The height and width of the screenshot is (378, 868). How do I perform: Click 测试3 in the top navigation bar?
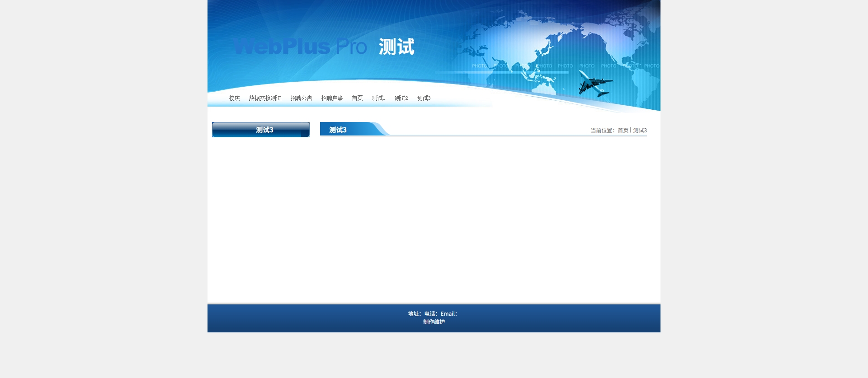424,98
